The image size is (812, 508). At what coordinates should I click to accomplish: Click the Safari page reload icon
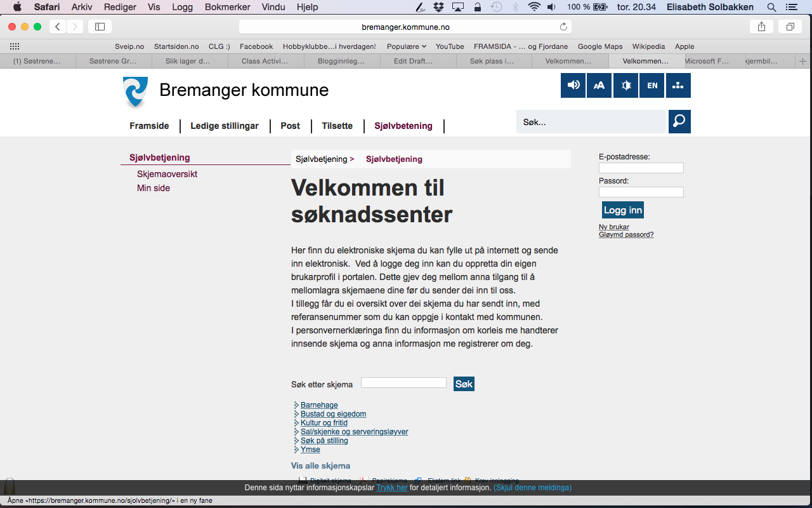[x=563, y=27]
